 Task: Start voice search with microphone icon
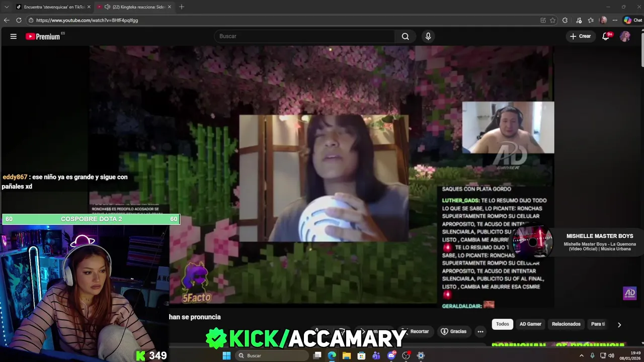coord(428,36)
